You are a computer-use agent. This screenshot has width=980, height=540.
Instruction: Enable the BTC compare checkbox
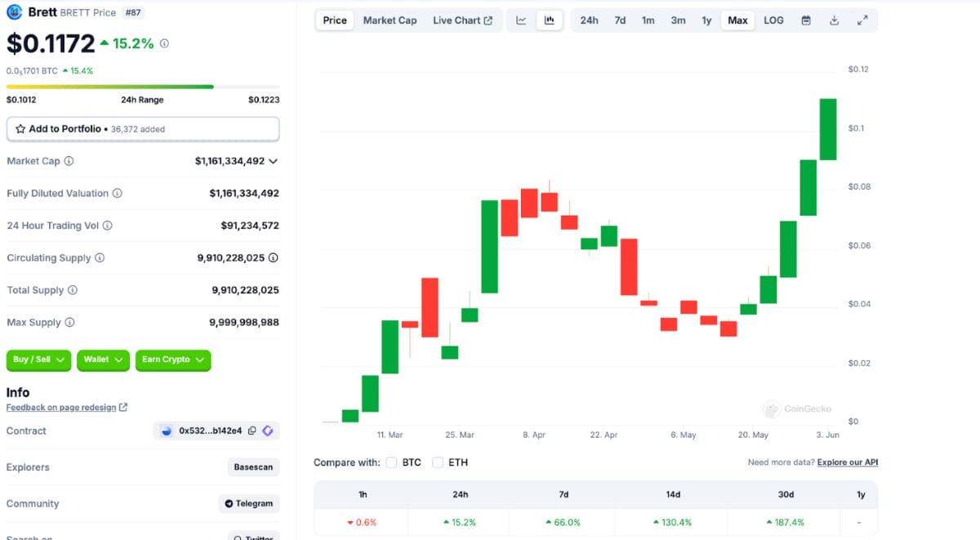391,462
